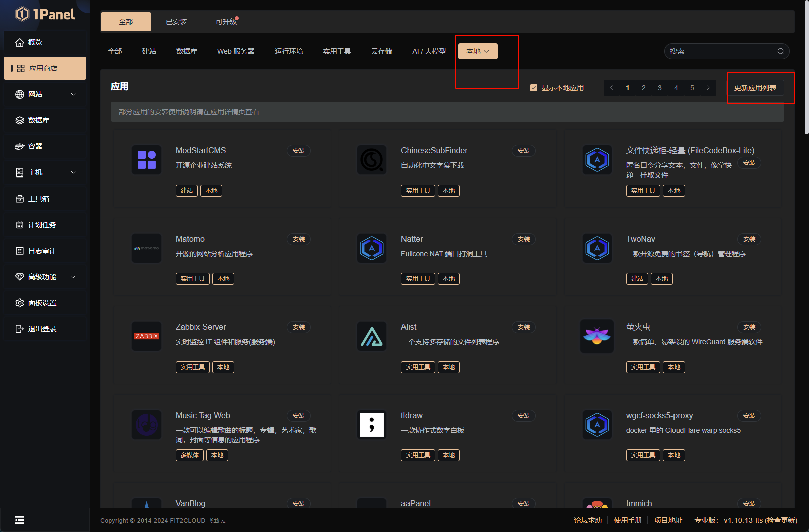Screen dimensions: 809x532
Task: Click the Alist app icon
Action: [x=372, y=336]
